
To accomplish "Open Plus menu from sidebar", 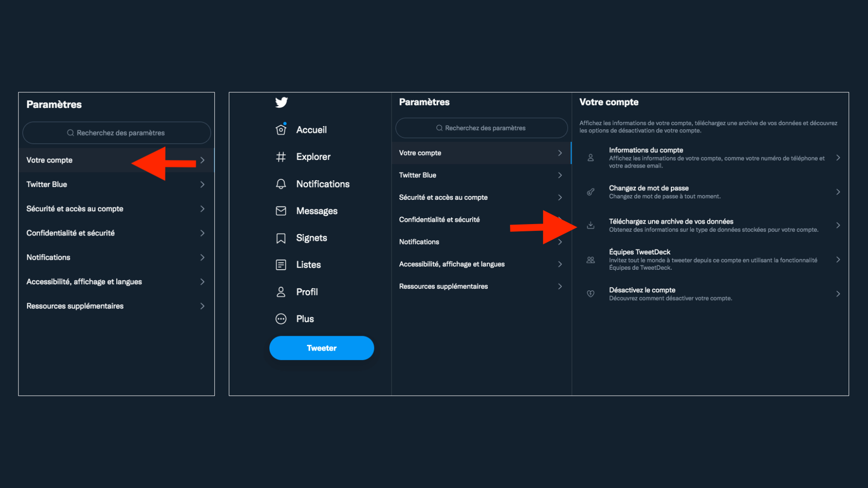I will (x=305, y=318).
